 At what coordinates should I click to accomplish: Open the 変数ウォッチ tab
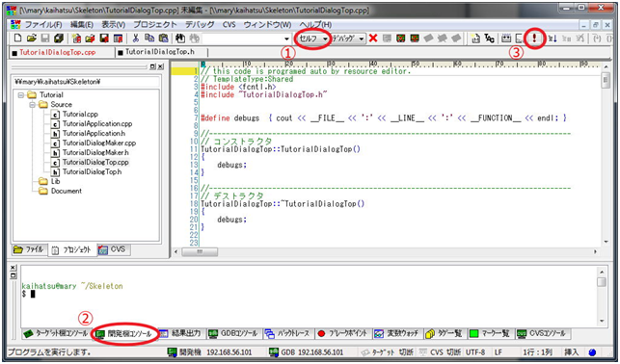[397, 333]
